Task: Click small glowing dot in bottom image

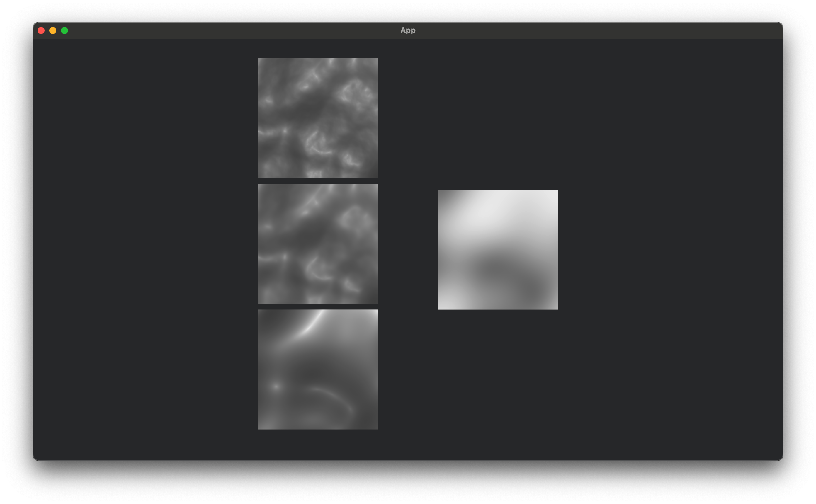Action: tap(276, 387)
